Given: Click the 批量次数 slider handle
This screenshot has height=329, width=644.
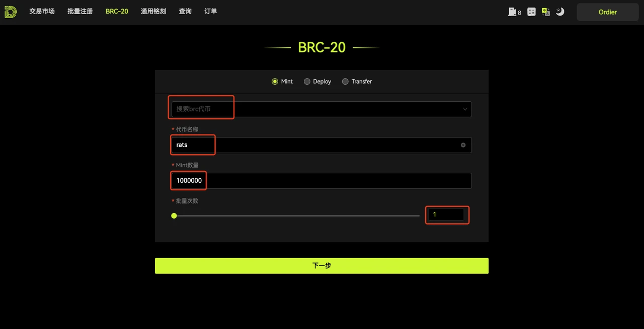Looking at the screenshot, I should (174, 216).
